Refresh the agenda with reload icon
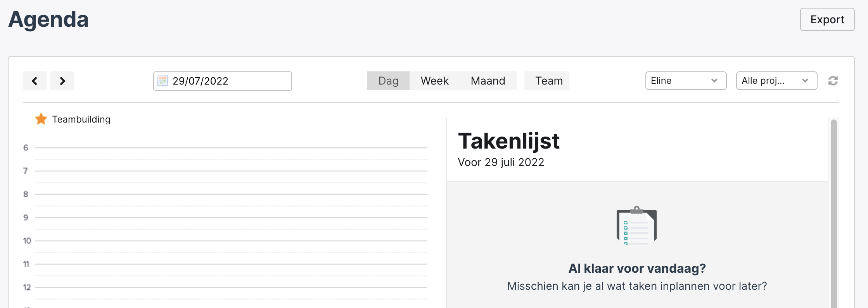Image resolution: width=868 pixels, height=308 pixels. (833, 81)
